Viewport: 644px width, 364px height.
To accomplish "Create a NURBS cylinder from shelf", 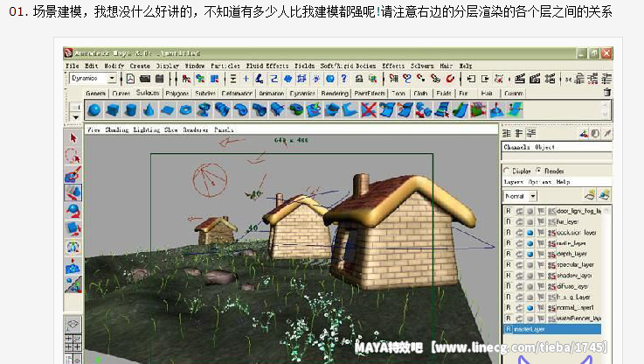I will pyautogui.click(x=130, y=110).
